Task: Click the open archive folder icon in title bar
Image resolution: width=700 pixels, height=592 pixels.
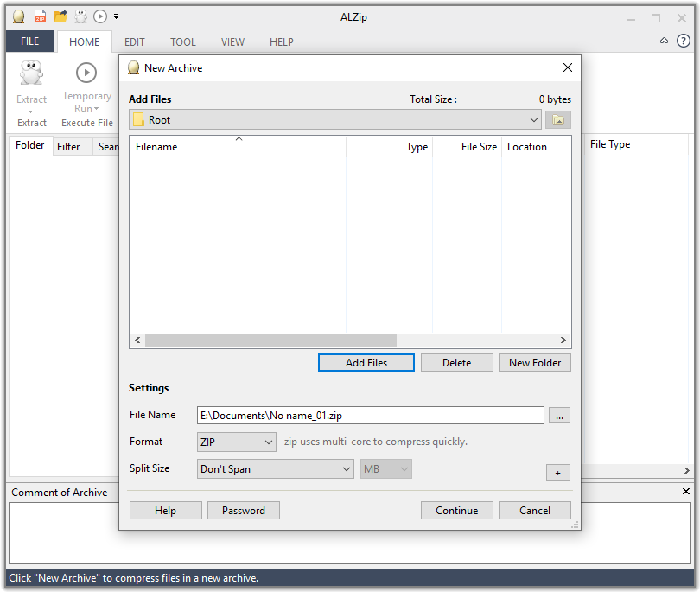Action: coord(60,16)
